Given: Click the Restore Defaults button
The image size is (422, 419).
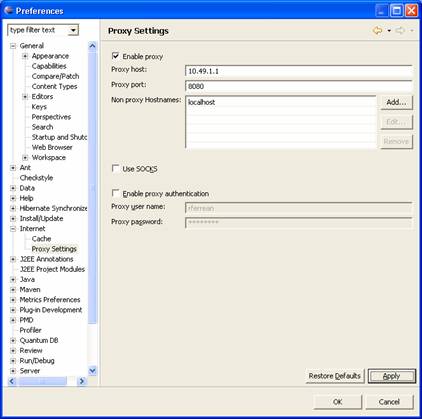Looking at the screenshot, I should [335, 376].
